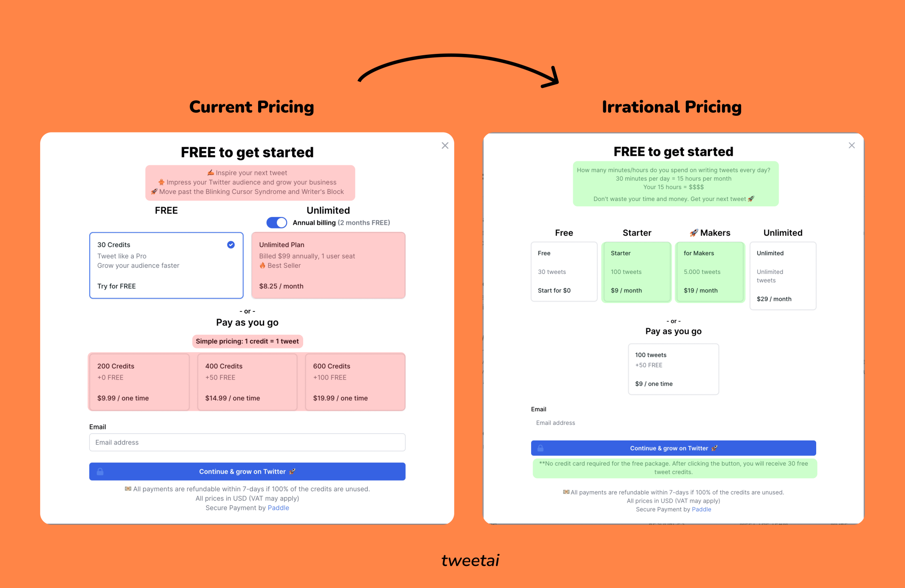
Task: Click right Continue & grow on Twitter button
Action: click(x=673, y=448)
